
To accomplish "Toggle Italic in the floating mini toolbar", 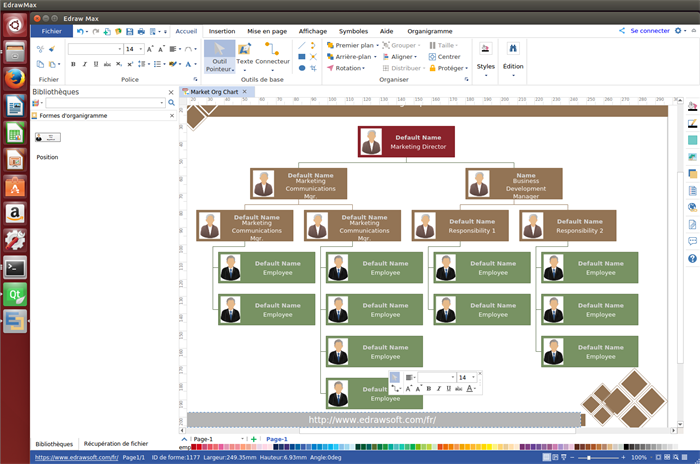I will pos(439,389).
